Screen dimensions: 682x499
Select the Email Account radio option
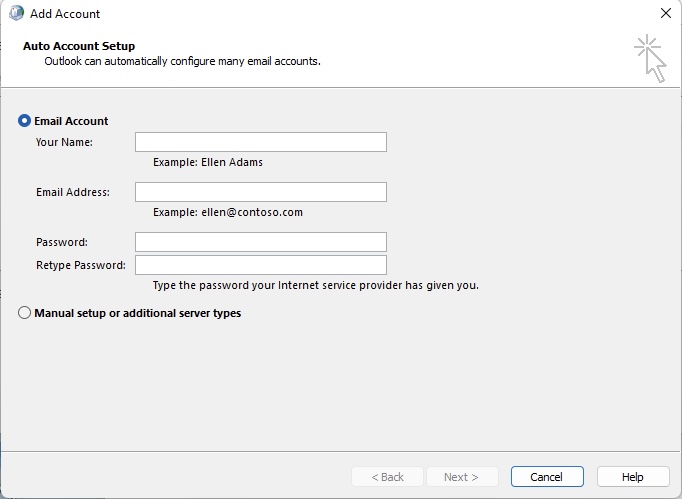(24, 121)
